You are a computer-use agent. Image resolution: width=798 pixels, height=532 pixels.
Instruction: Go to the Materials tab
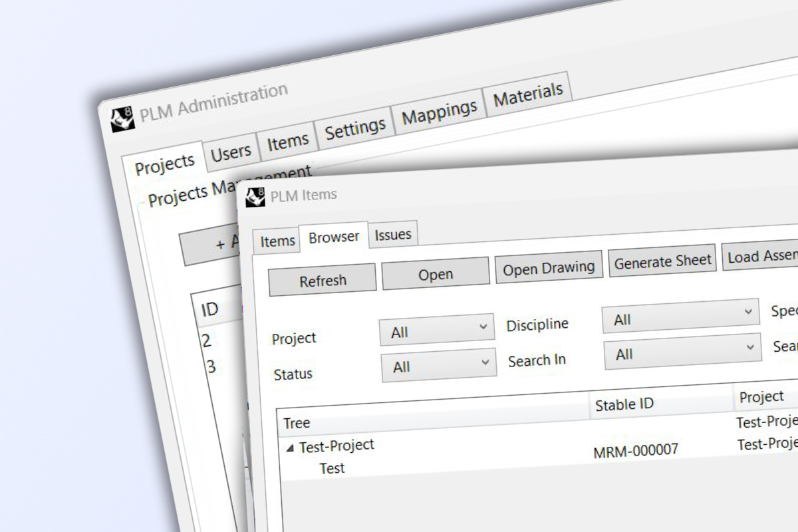click(528, 96)
